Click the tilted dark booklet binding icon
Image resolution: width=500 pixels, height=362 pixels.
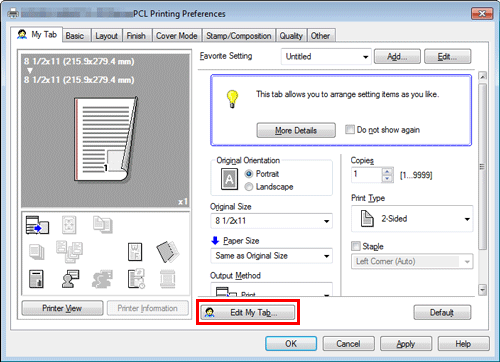[168, 252]
